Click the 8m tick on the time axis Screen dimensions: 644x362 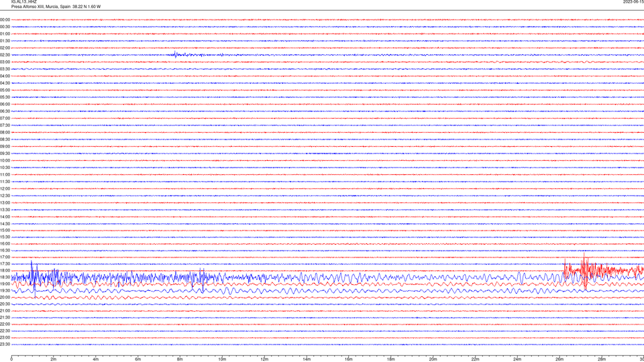point(180,359)
